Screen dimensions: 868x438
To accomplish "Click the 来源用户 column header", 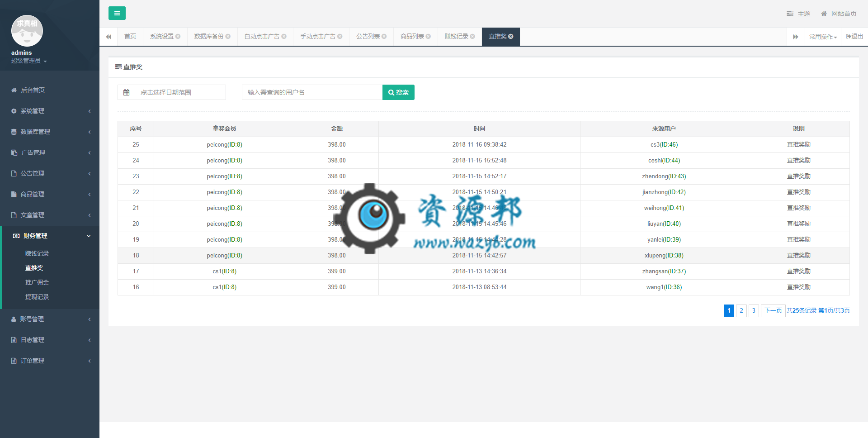I will pyautogui.click(x=664, y=129).
